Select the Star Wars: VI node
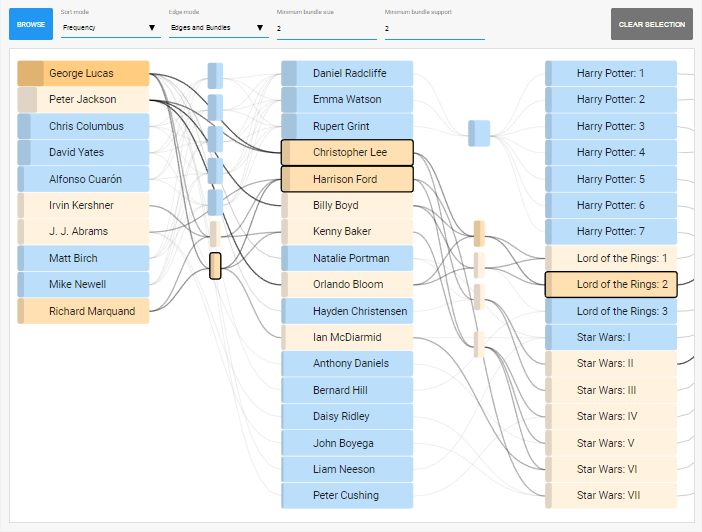The width and height of the screenshot is (702, 532). 611,469
